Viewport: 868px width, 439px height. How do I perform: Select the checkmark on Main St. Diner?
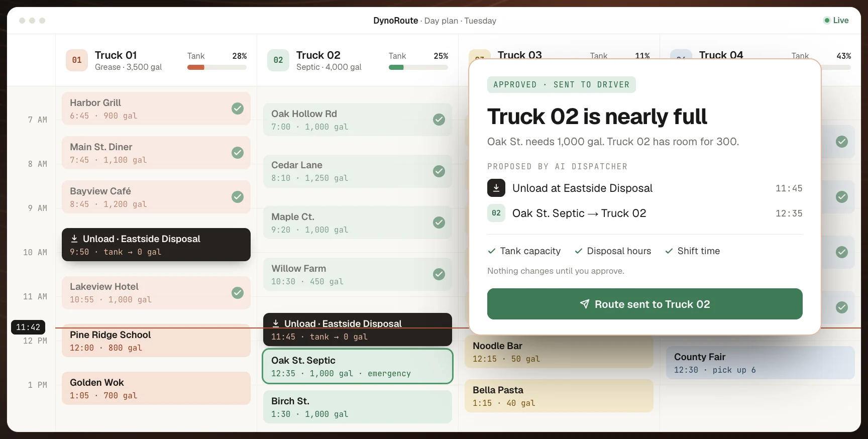click(x=238, y=153)
